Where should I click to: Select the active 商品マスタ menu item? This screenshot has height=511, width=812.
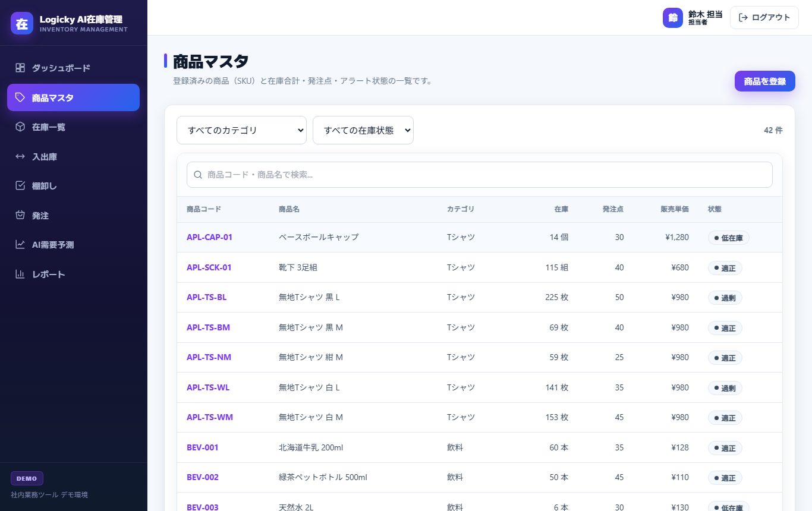click(73, 97)
